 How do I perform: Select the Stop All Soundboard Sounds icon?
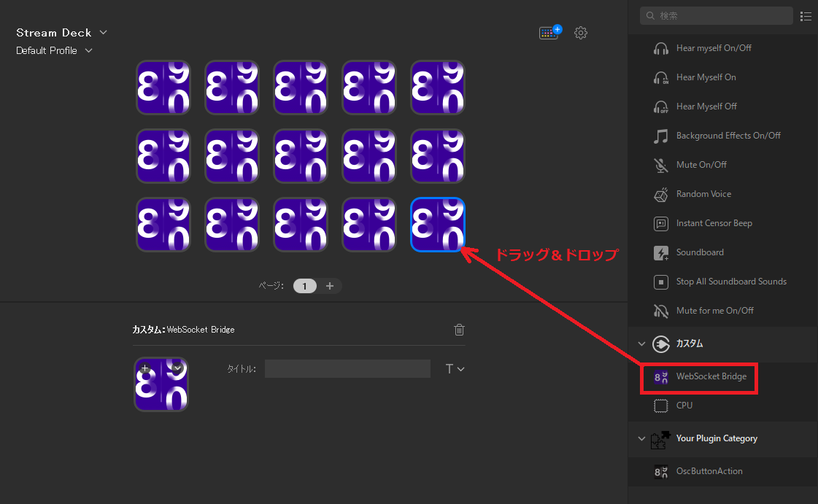click(661, 282)
